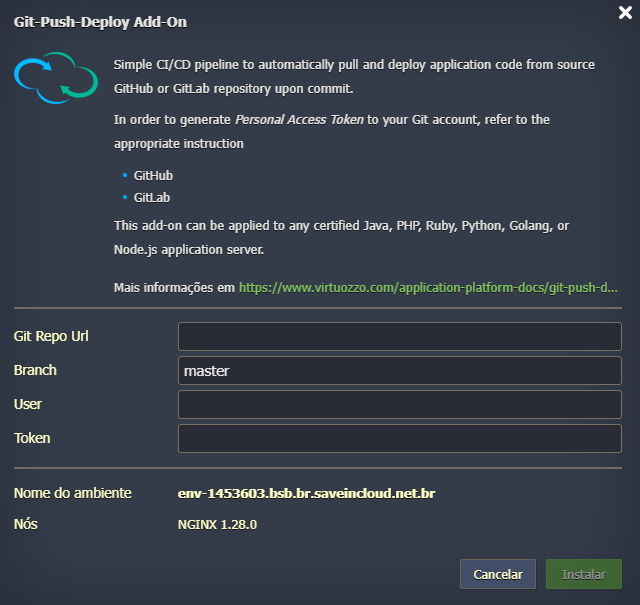Focus the Git Repo Url input field

pyautogui.click(x=399, y=336)
